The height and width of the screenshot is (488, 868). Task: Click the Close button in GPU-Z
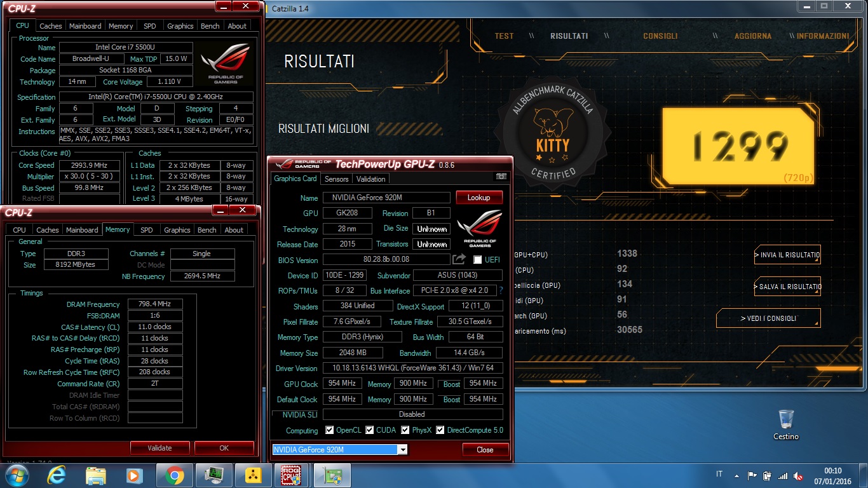click(485, 450)
